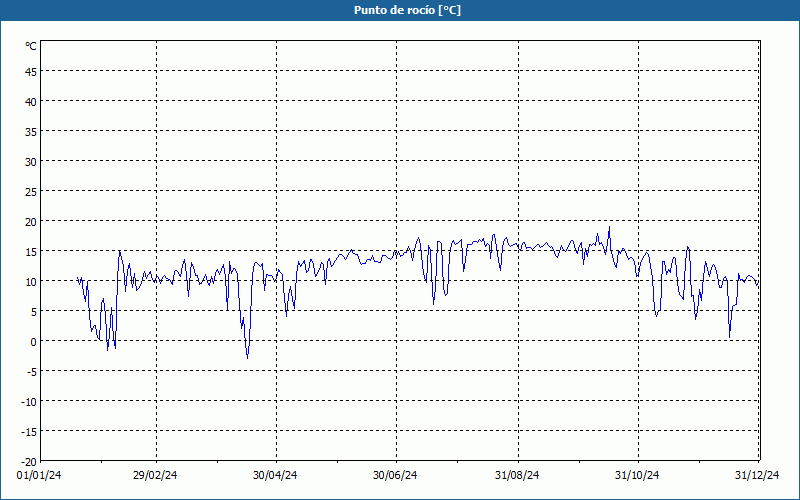Click the x-axis date label '31/08/24'
The image size is (800, 500).
(517, 476)
